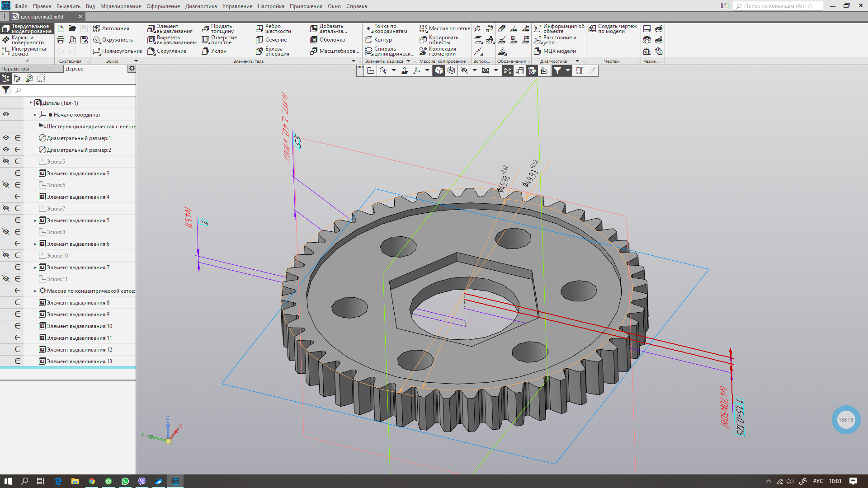
Task: Toggle visibility of Эскиз:11
Action: [6, 279]
